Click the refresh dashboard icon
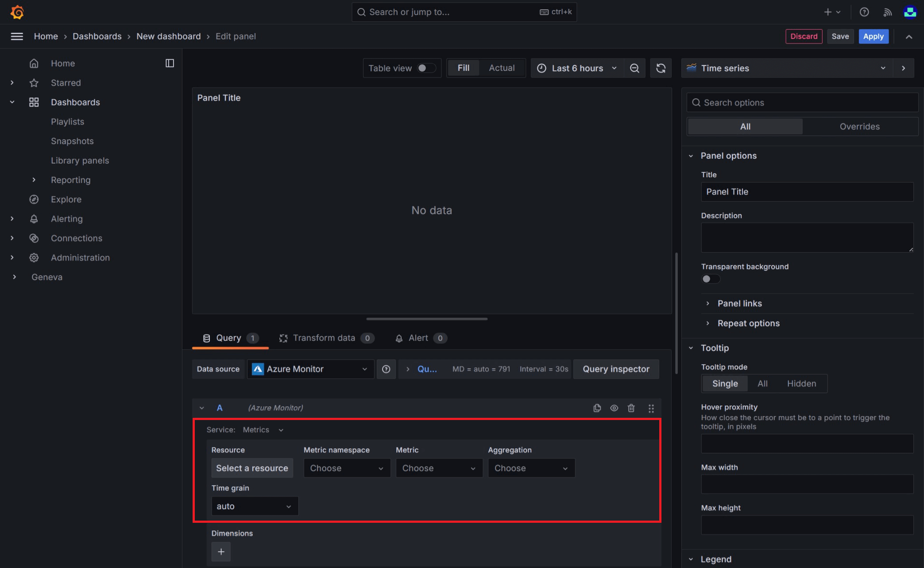 [661, 68]
